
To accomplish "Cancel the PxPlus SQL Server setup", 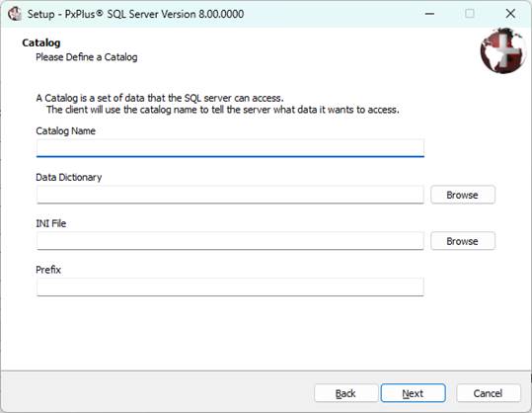I will (489, 393).
